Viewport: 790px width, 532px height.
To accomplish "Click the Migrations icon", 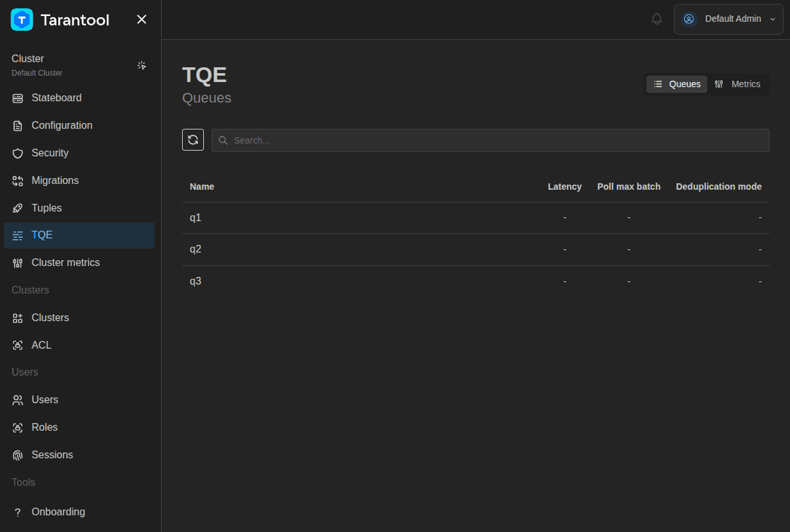I will pos(18,181).
